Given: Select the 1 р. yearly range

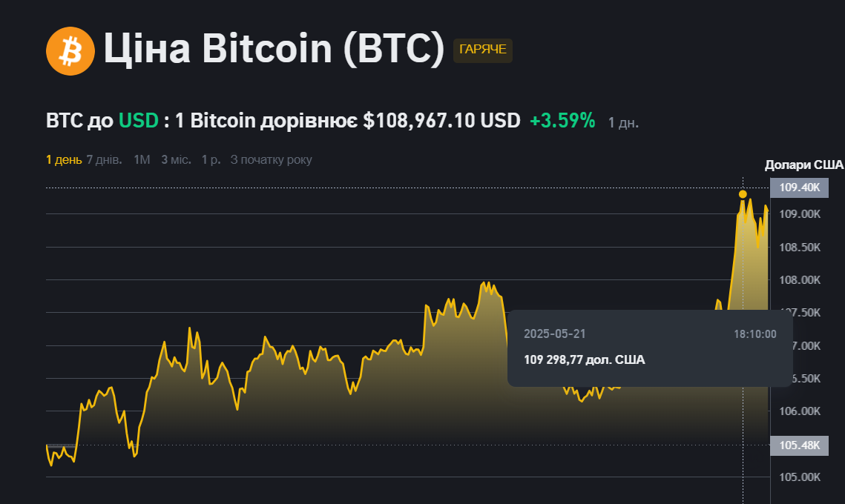Looking at the screenshot, I should 211,159.
